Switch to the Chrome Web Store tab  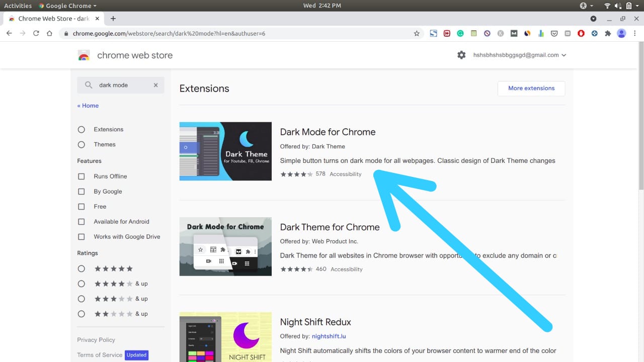54,19
